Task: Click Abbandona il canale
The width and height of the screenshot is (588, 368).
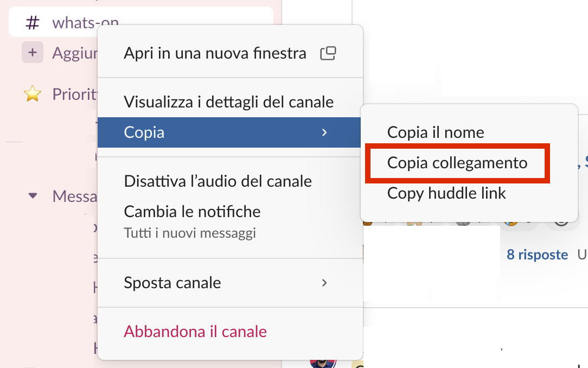Action: (195, 331)
